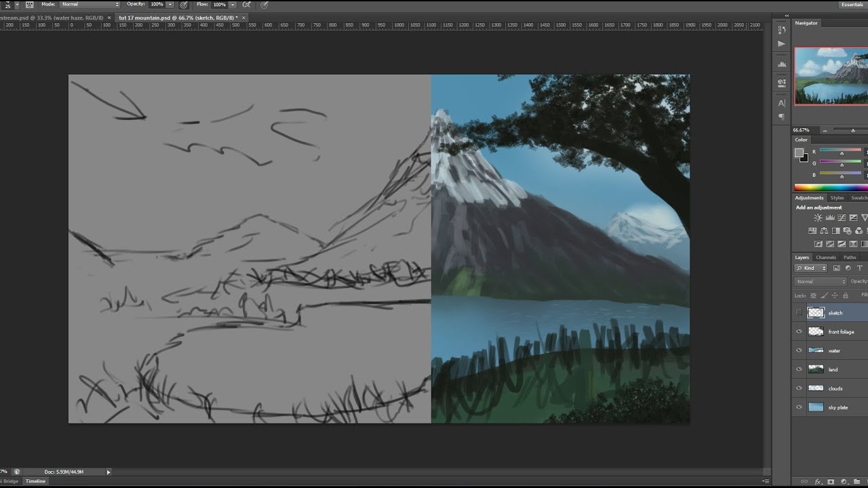Hide the sky plate layer
The width and height of the screenshot is (868, 488).
point(799,407)
